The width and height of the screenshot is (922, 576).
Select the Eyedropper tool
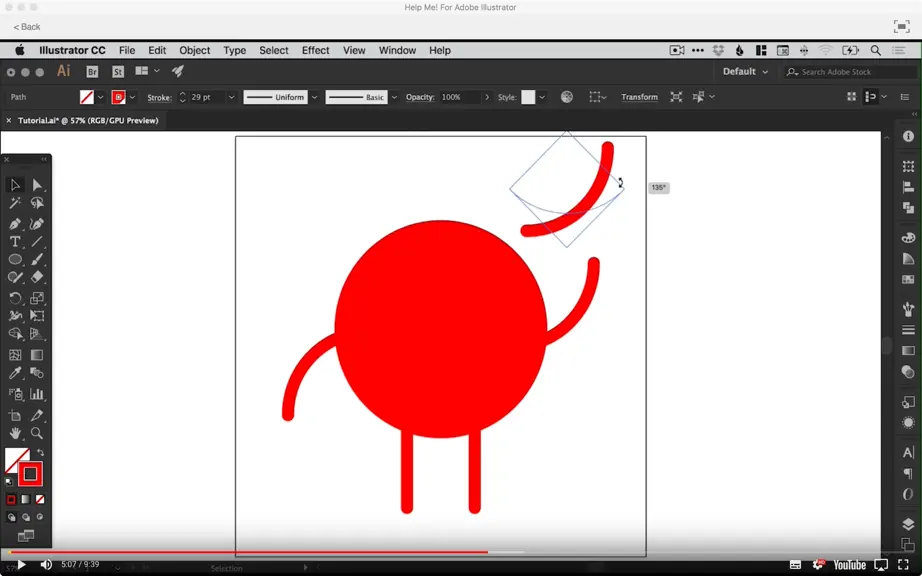click(x=15, y=373)
